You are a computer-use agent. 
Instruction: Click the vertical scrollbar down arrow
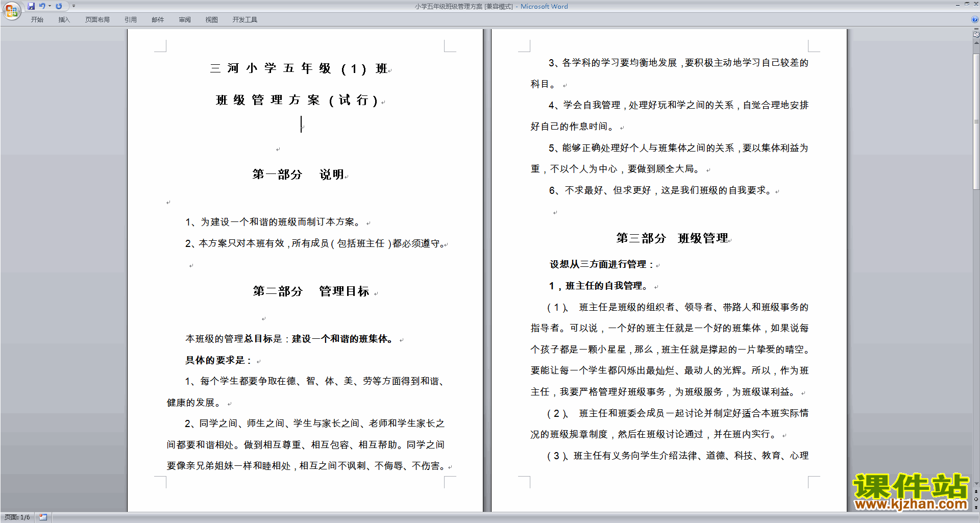pos(976,483)
